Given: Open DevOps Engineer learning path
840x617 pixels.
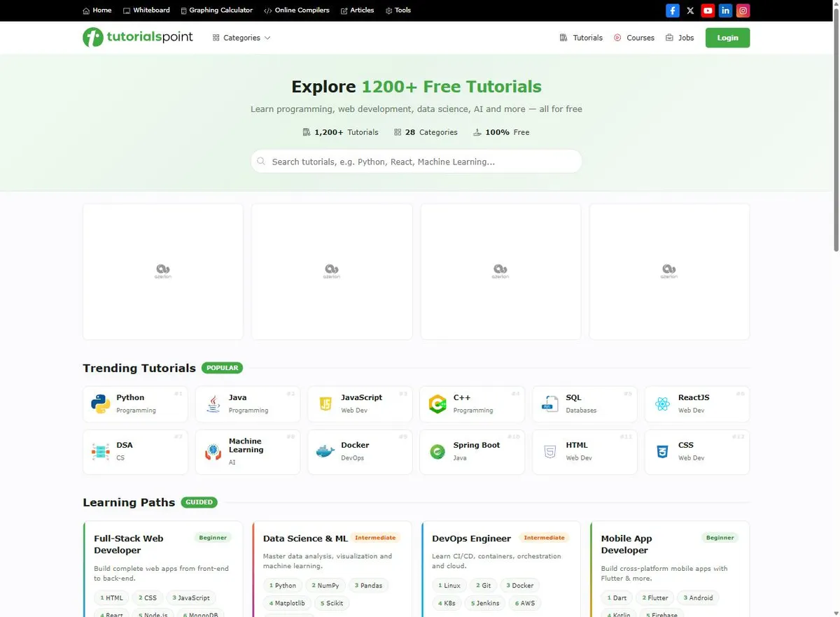Looking at the screenshot, I should click(501, 569).
